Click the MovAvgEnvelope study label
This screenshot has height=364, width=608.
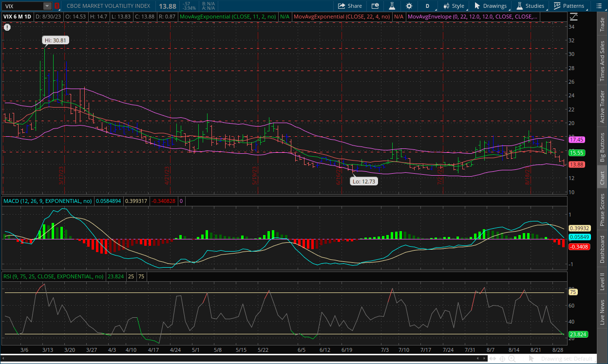coord(473,16)
